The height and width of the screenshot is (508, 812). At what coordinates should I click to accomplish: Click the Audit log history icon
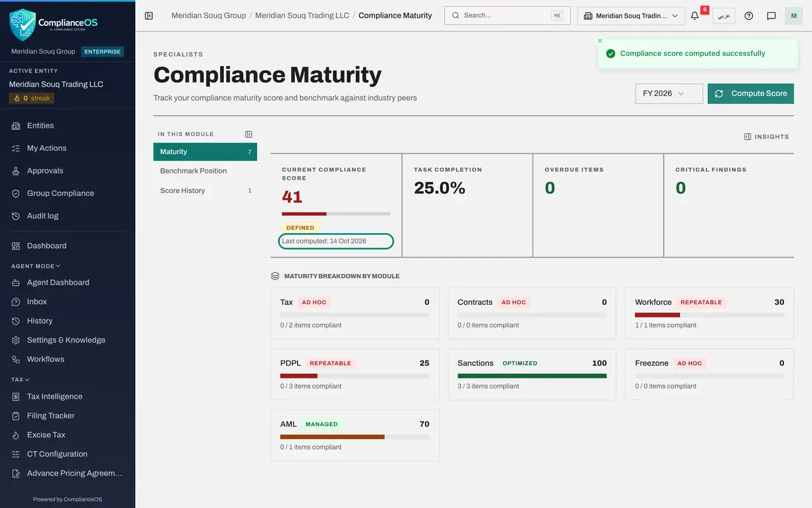coord(16,216)
